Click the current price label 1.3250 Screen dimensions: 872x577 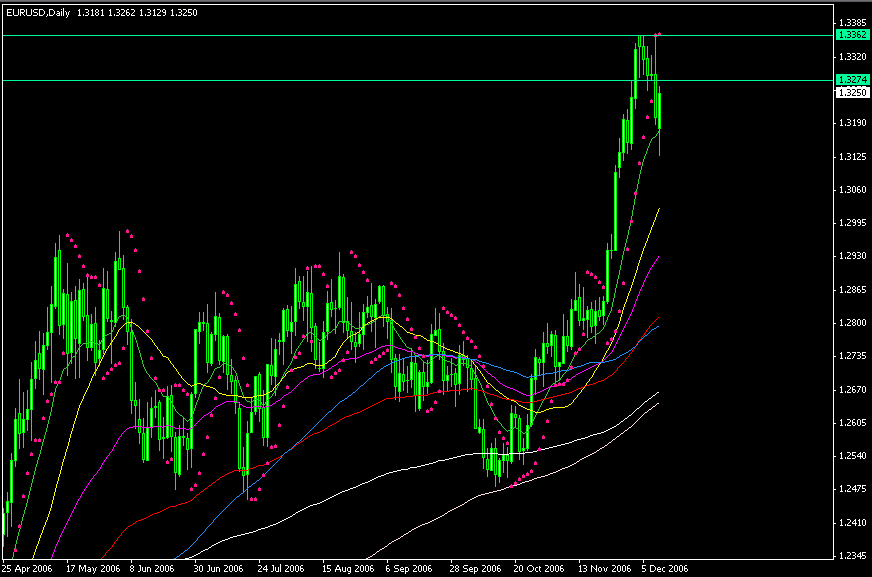(x=852, y=92)
